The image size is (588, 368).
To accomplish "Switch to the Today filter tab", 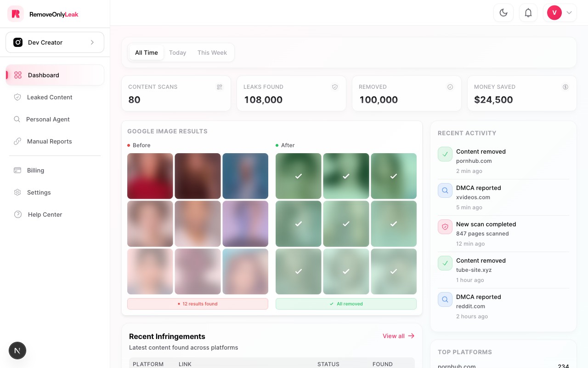I will coord(177,52).
